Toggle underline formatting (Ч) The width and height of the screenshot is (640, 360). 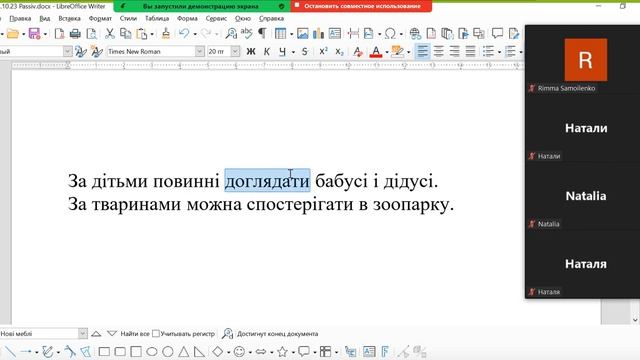pyautogui.click(x=282, y=51)
